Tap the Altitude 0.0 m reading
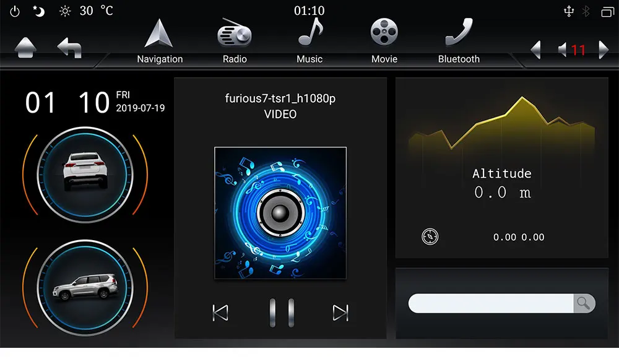This screenshot has width=619, height=364. click(x=502, y=183)
